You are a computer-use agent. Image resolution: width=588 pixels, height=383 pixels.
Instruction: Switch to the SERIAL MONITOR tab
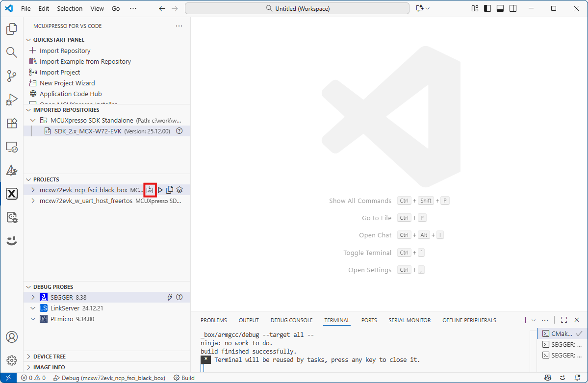(x=409, y=320)
